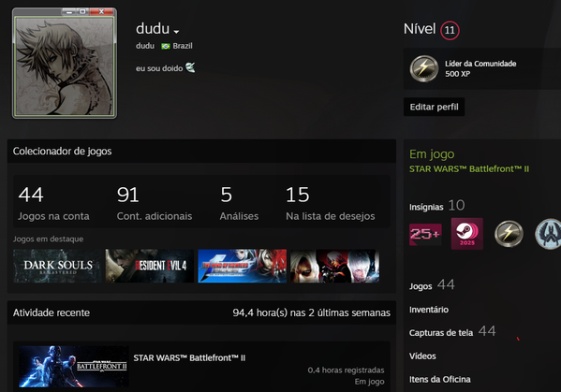Screen dimensions: 561x392
Task: Open the Inventário link
Action: coord(429,310)
